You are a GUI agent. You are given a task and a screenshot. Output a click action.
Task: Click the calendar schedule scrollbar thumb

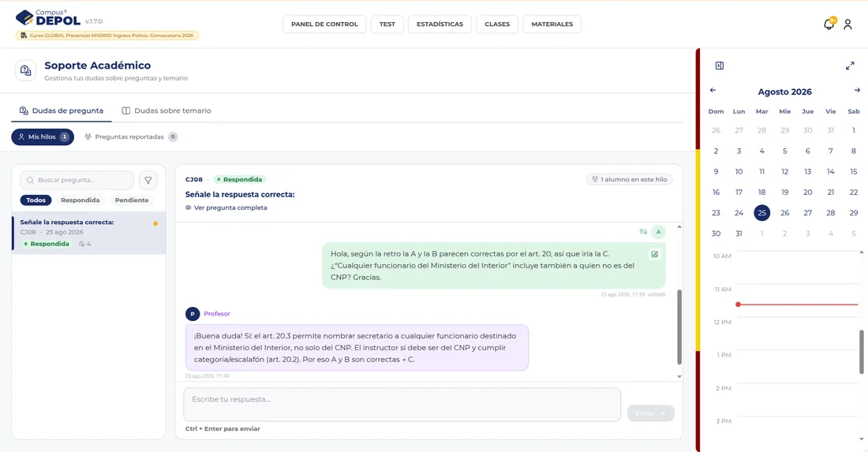(862, 352)
